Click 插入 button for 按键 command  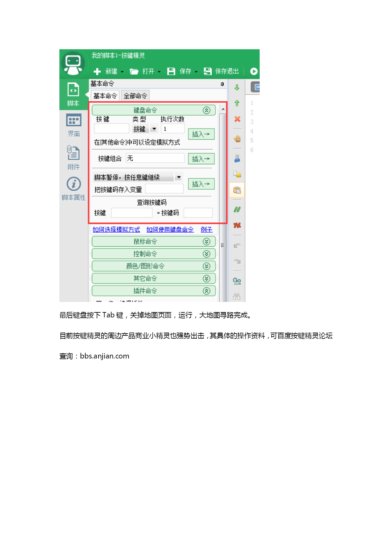tap(201, 134)
